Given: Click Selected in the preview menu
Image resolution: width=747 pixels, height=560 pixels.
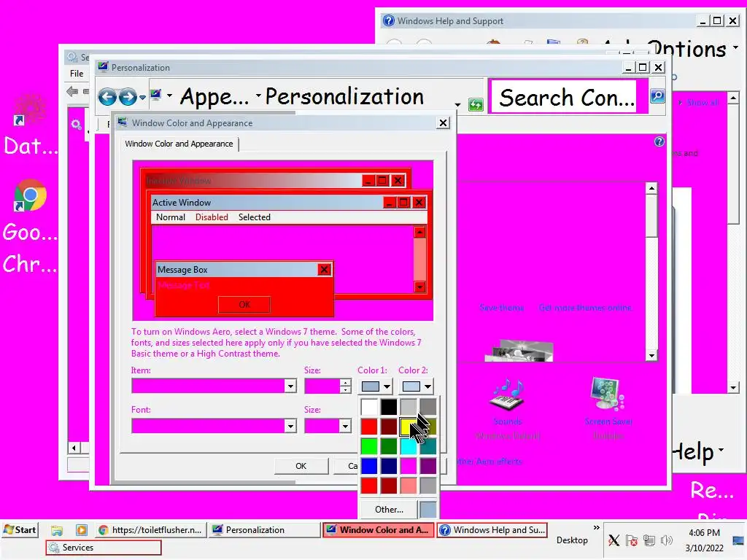Looking at the screenshot, I should pyautogui.click(x=255, y=217).
